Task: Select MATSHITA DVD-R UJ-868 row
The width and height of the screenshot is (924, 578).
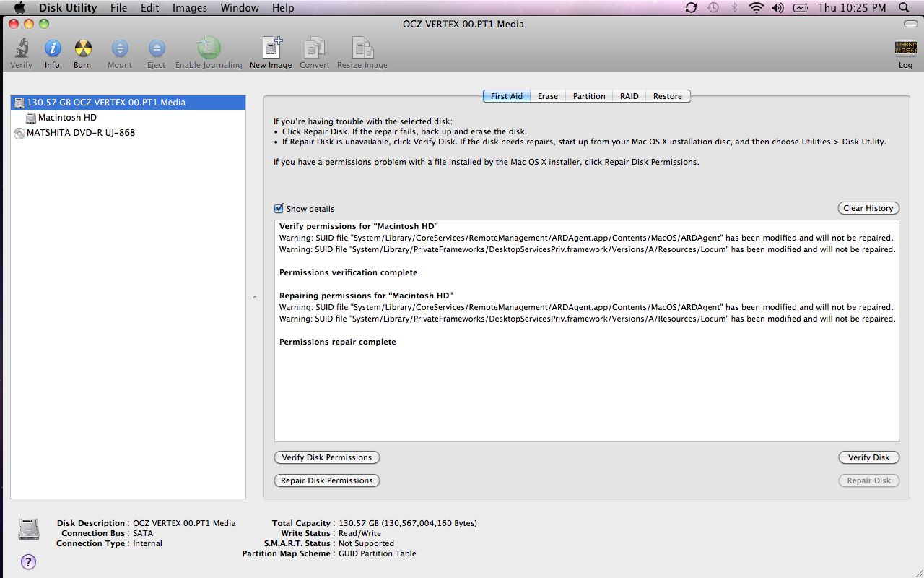Action: [128, 133]
